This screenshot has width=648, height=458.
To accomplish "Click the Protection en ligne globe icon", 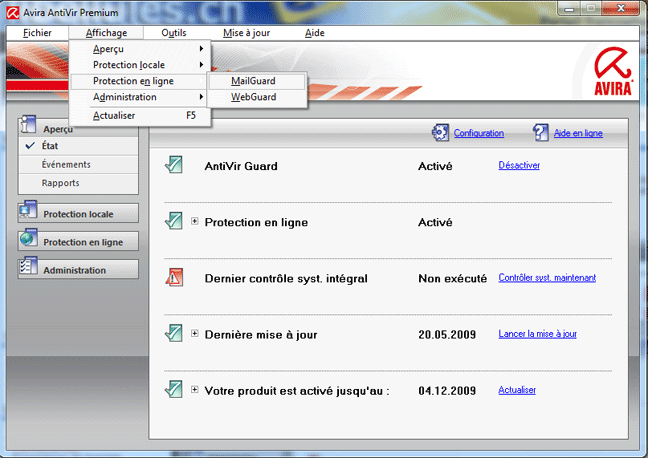I will click(28, 239).
